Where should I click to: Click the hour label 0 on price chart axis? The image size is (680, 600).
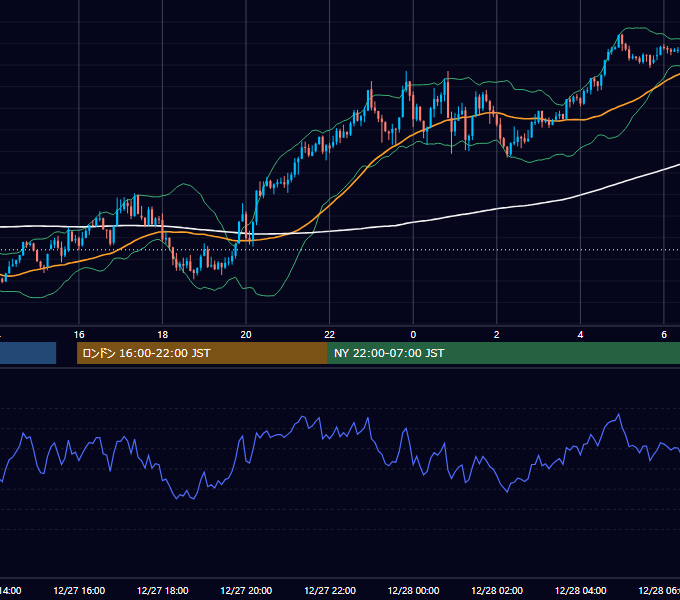pyautogui.click(x=413, y=335)
